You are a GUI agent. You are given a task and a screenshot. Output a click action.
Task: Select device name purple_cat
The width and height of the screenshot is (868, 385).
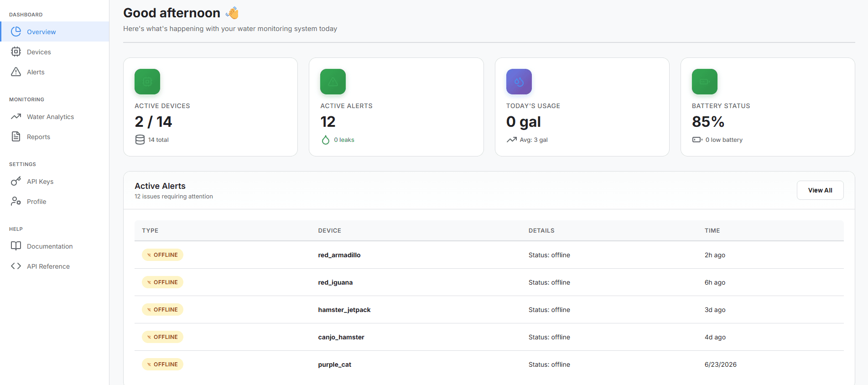tap(335, 364)
